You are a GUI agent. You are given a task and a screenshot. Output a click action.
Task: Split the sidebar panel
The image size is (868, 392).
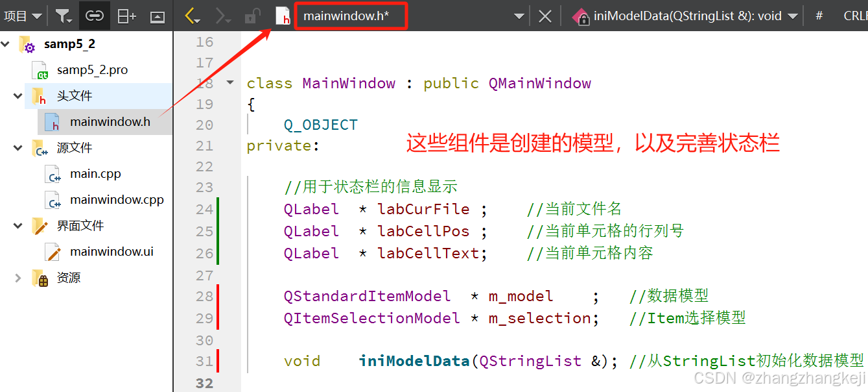pyautogui.click(x=126, y=16)
